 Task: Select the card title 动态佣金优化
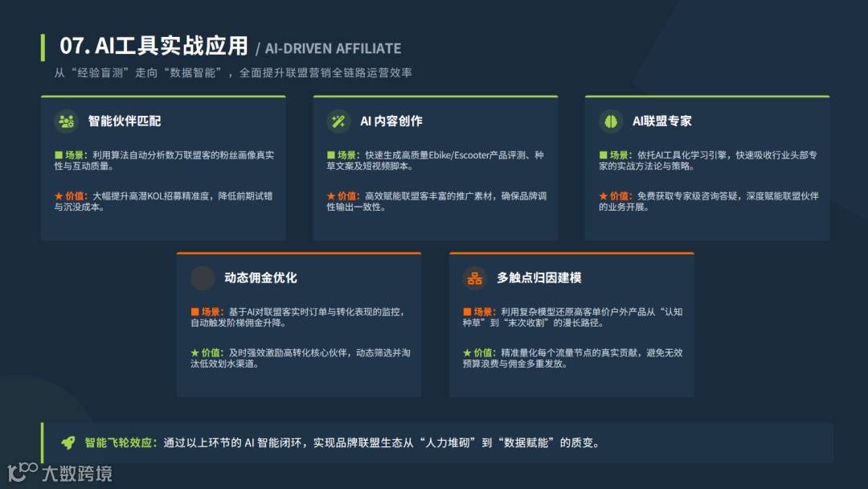(260, 278)
